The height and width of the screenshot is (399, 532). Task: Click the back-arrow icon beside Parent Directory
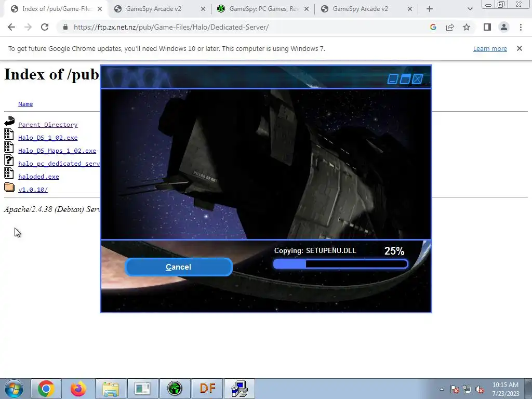[x=9, y=121]
